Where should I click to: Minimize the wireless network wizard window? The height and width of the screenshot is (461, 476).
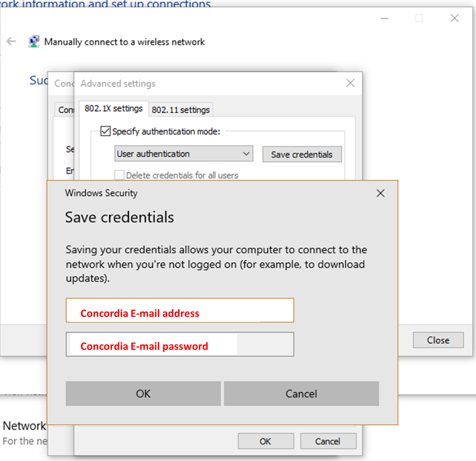pos(384,19)
